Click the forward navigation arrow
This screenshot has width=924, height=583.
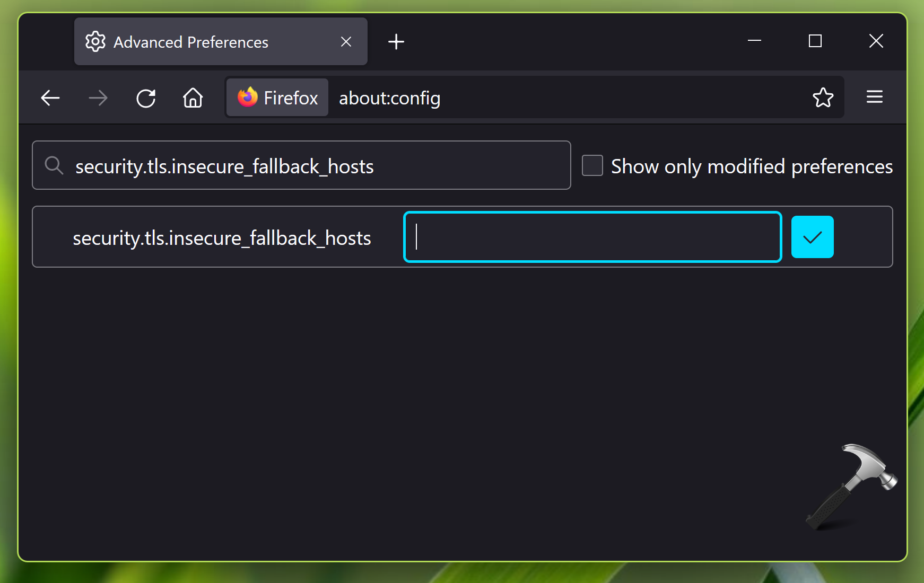pos(98,98)
